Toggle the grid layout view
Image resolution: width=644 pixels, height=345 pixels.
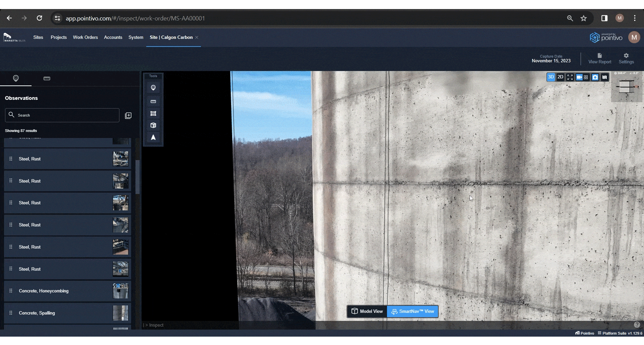586,77
